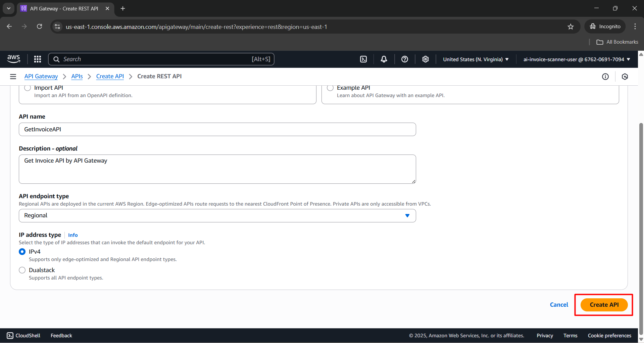Click the help question mark icon

(404, 59)
